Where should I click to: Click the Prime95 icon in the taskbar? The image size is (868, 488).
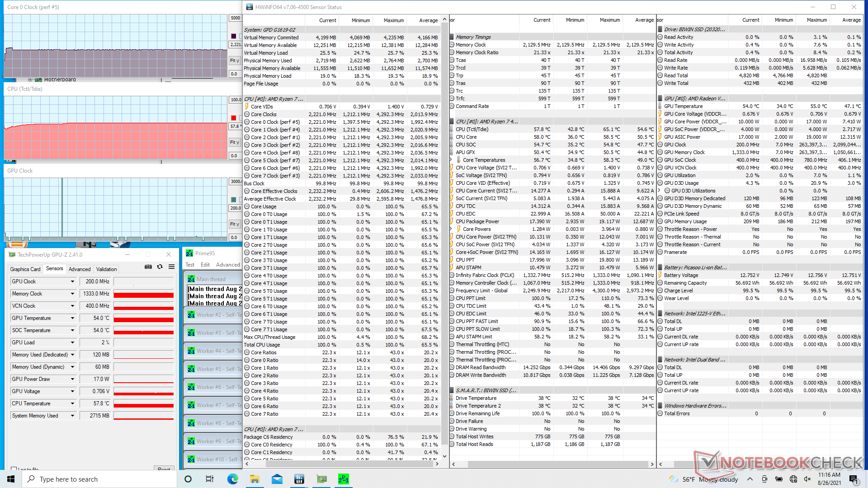[x=344, y=479]
